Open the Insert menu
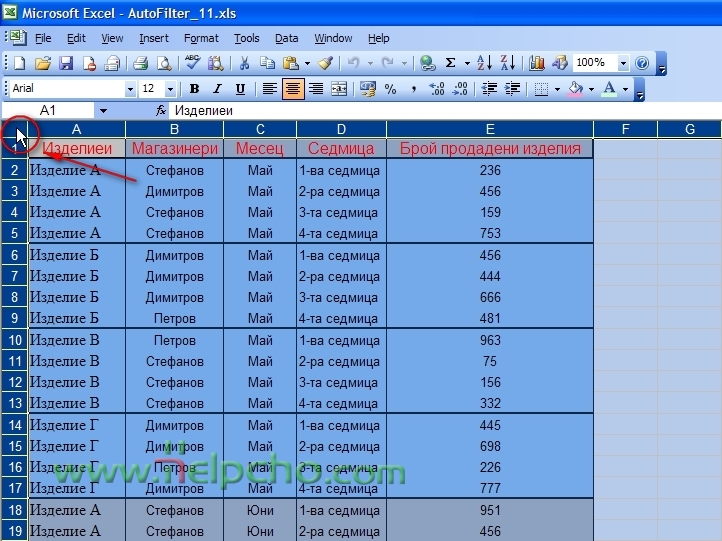 coord(154,38)
